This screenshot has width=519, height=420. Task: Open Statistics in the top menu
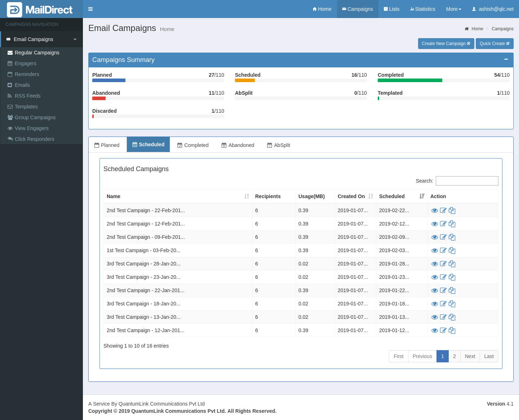[x=422, y=9]
